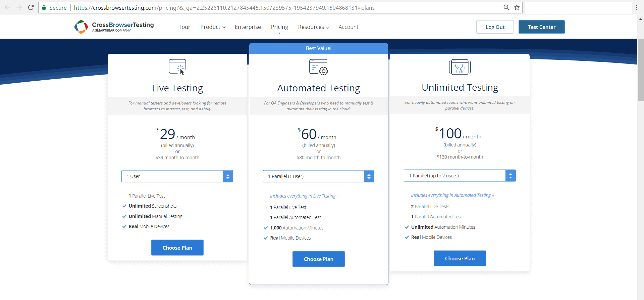Open the Account nav item
The width and height of the screenshot is (644, 300).
click(x=348, y=27)
